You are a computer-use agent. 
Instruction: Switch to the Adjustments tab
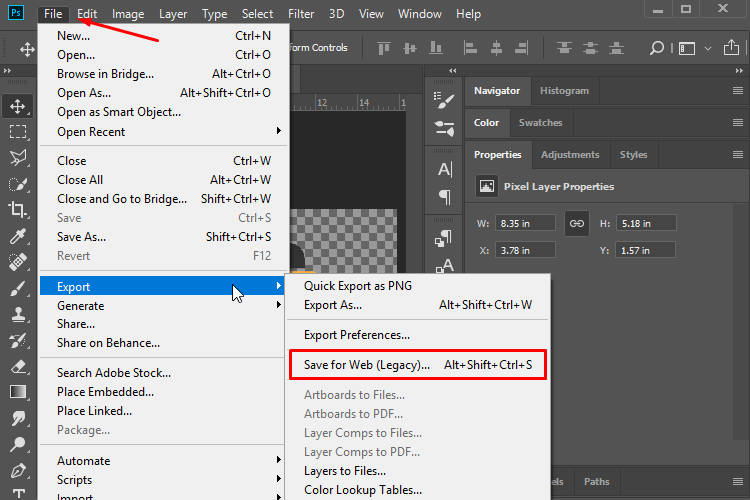(570, 155)
